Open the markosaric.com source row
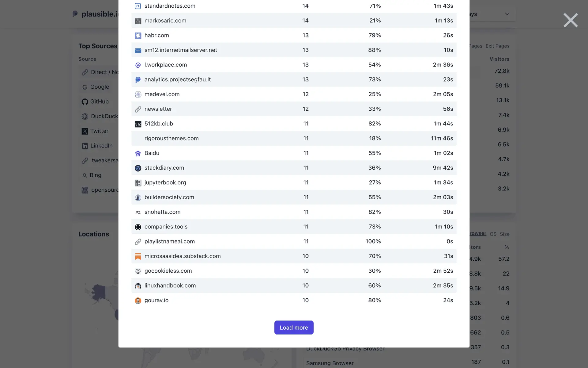588x368 pixels. tap(165, 21)
